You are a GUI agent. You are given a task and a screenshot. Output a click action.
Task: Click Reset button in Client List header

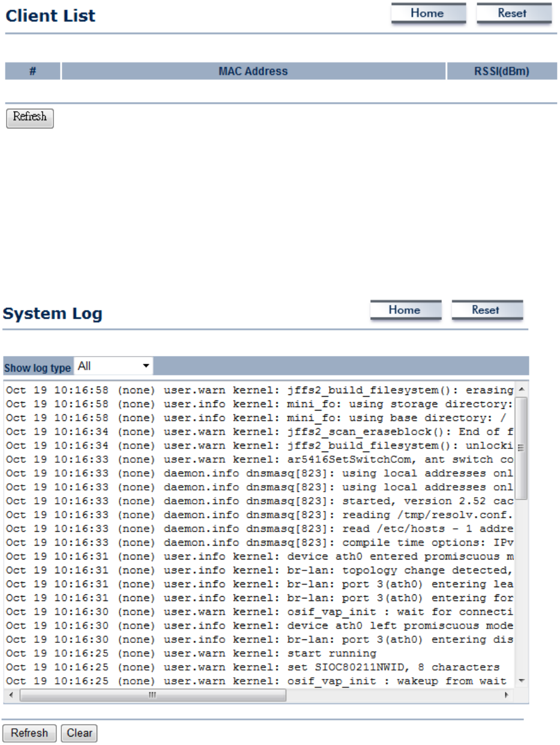[x=514, y=14]
